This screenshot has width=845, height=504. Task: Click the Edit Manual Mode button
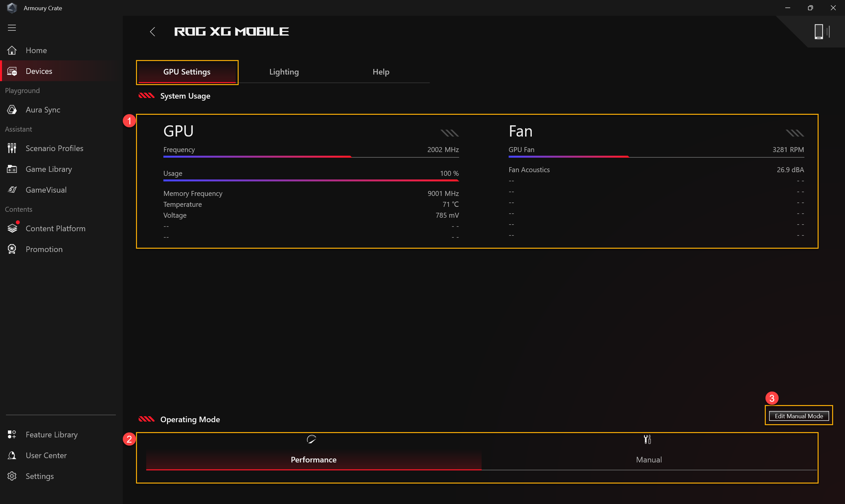click(798, 416)
